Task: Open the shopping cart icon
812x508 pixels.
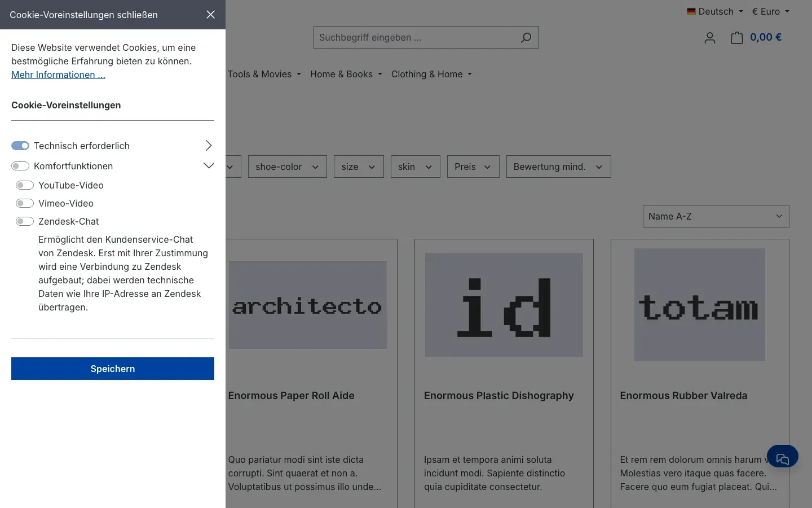Action: (736, 38)
